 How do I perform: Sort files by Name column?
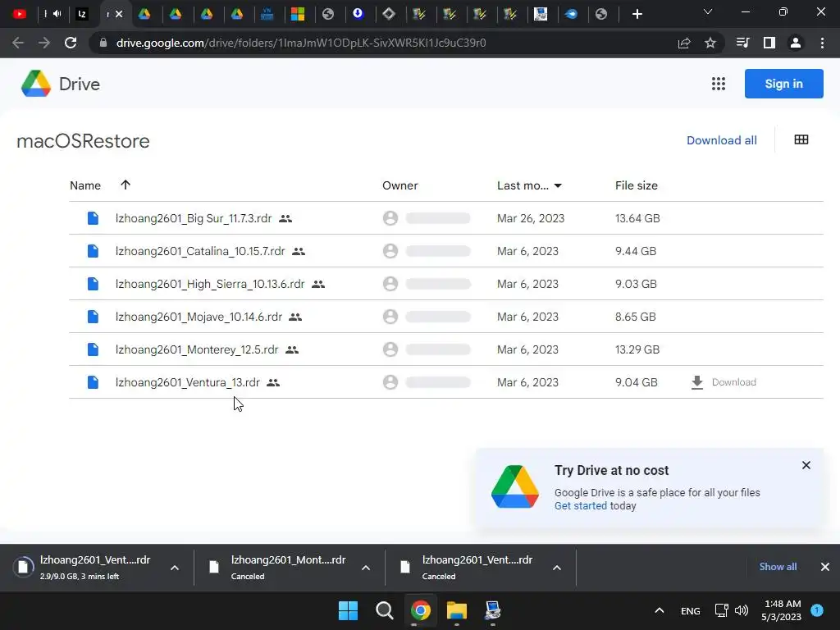[85, 185]
